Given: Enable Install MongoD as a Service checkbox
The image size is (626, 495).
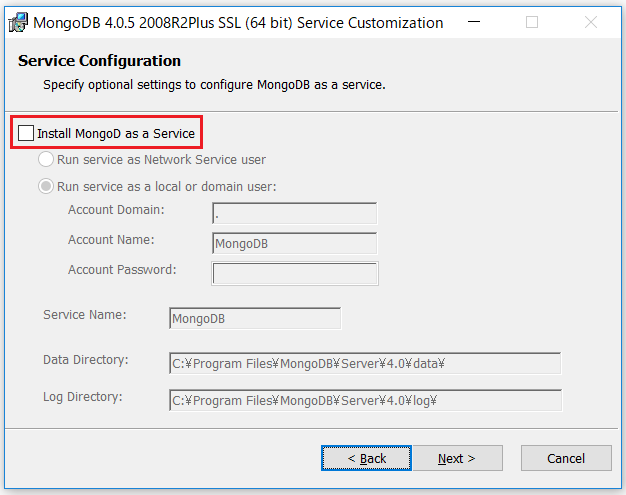Looking at the screenshot, I should [x=26, y=133].
